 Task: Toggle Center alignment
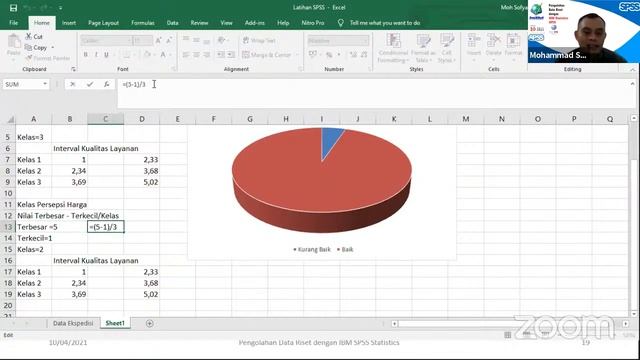pos(196,55)
